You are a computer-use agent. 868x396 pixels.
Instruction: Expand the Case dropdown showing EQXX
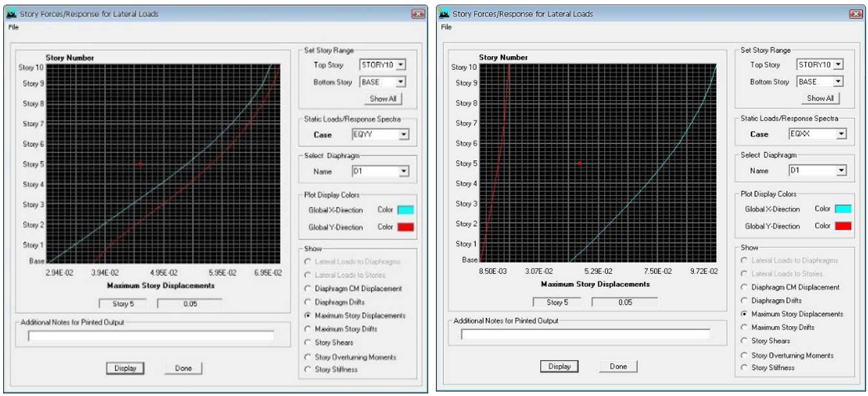coord(841,134)
